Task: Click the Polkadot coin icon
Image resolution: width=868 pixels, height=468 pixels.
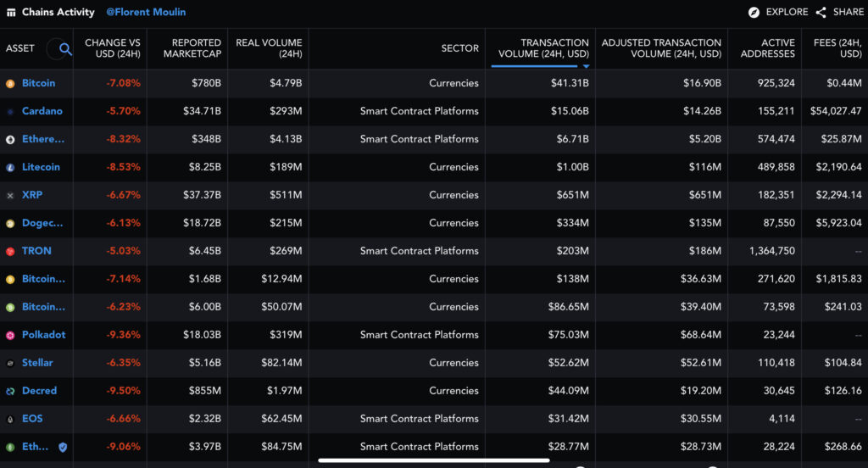Action: click(x=10, y=335)
